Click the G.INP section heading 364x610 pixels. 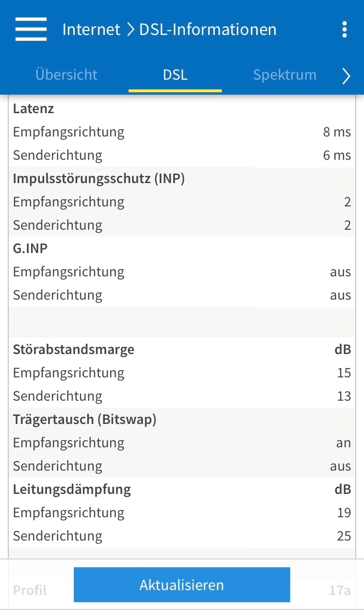pos(31,249)
